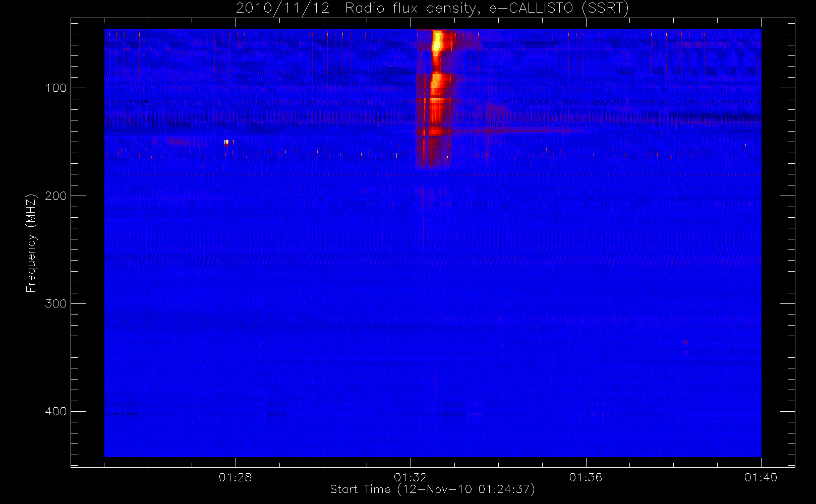Click the 100 MHz tick label
The image size is (816, 504).
55,88
